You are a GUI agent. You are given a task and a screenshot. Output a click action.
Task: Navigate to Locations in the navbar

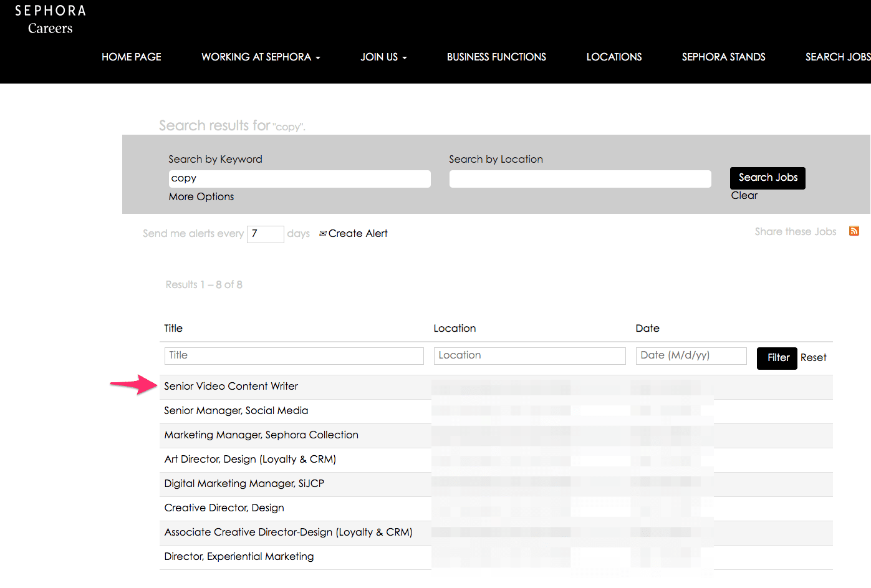[x=614, y=57]
